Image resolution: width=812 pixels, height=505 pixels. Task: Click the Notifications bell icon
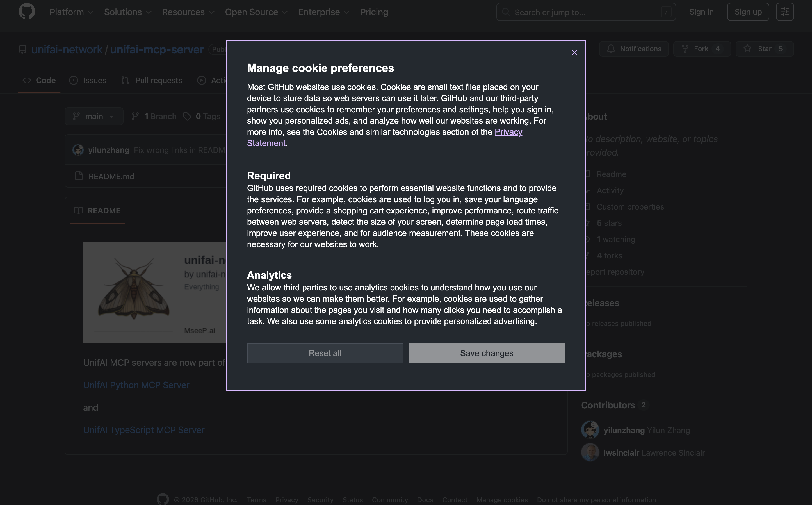611,49
